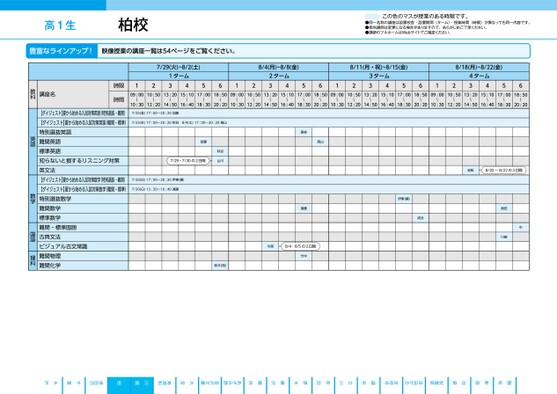This screenshot has width=557, height=394.
Task: Click the 豊富なラインアップ! blue badge
Action: point(61,51)
